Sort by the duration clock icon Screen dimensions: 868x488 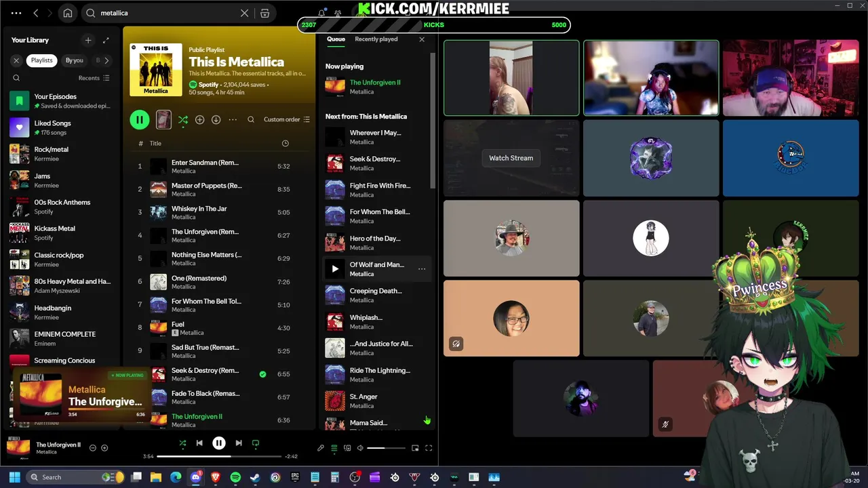(x=285, y=144)
